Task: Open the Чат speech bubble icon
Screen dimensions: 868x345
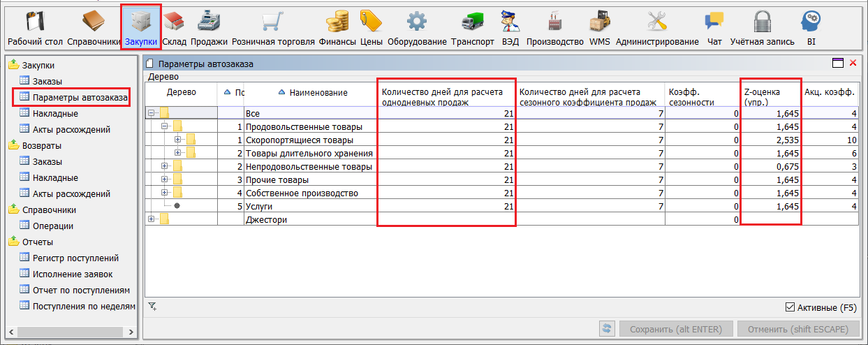Action: (714, 21)
